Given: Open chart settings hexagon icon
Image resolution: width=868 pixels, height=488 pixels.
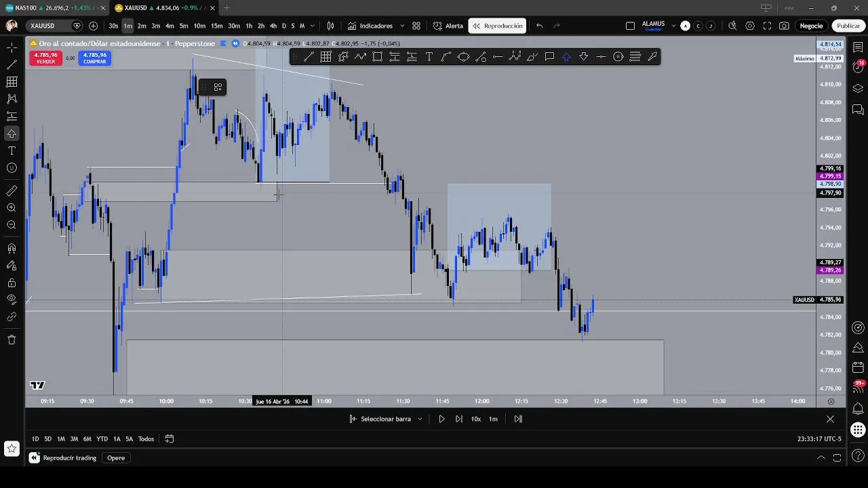Looking at the screenshot, I should (x=750, y=26).
